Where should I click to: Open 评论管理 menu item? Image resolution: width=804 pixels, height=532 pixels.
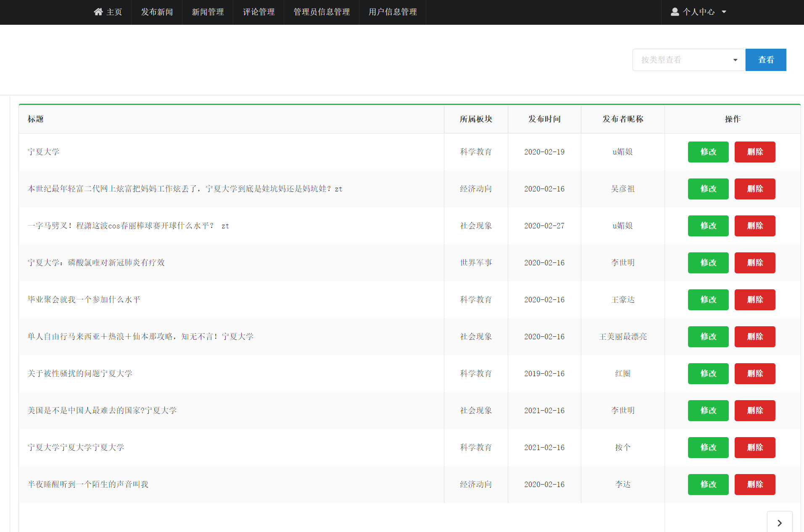coord(258,12)
